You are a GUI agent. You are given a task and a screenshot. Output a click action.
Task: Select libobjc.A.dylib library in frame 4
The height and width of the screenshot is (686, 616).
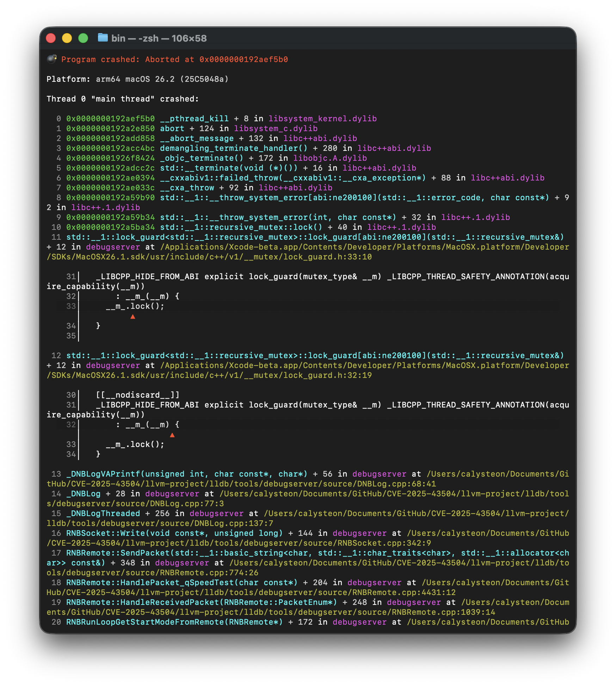pos(330,158)
